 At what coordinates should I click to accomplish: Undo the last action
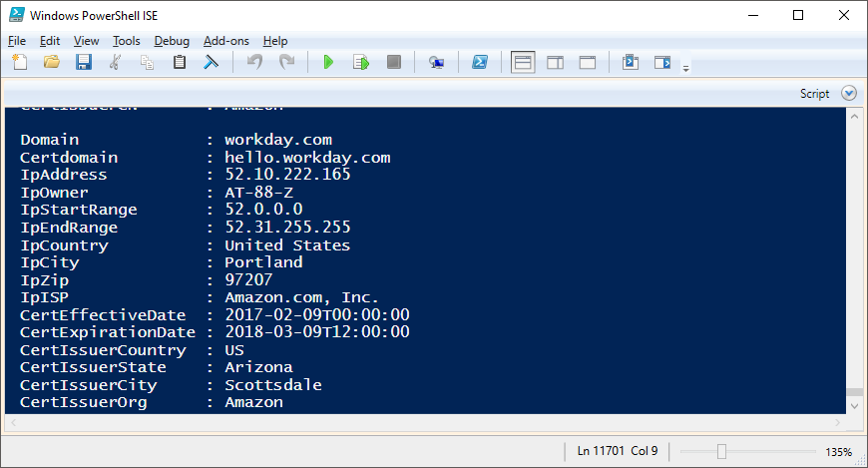point(254,62)
